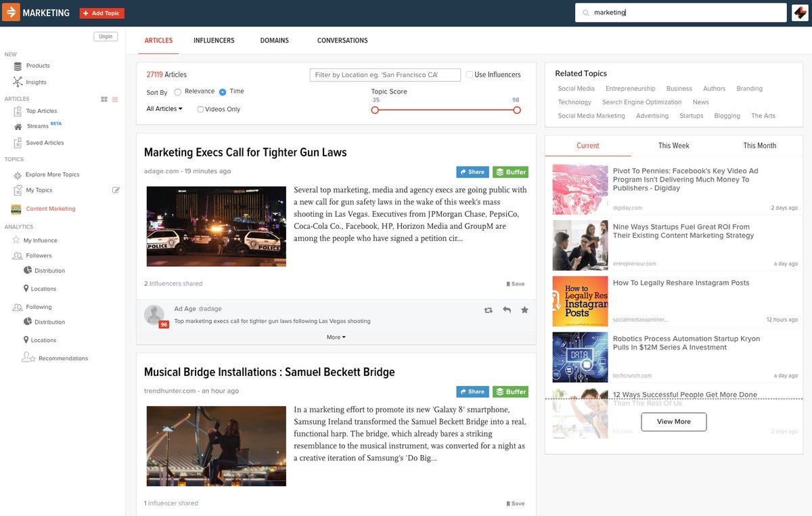Click the edit icon beside My Topics

pos(116,190)
